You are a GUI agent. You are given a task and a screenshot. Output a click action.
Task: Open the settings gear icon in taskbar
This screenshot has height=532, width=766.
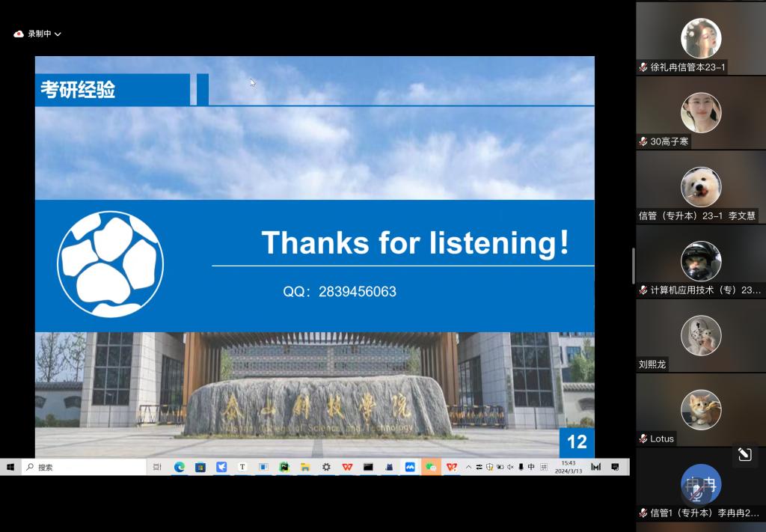pyautogui.click(x=326, y=467)
